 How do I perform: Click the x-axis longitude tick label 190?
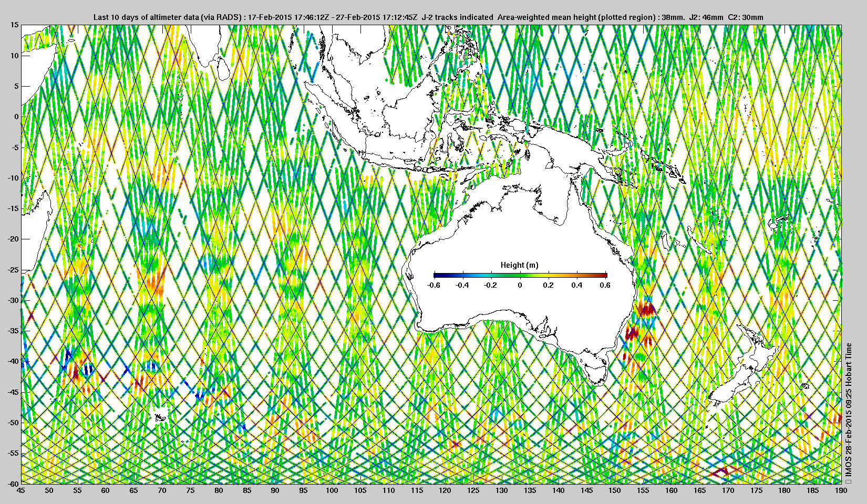coord(841,490)
